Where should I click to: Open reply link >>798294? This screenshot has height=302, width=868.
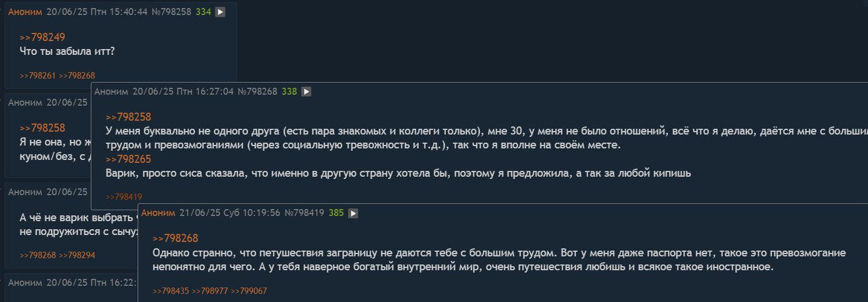point(77,255)
